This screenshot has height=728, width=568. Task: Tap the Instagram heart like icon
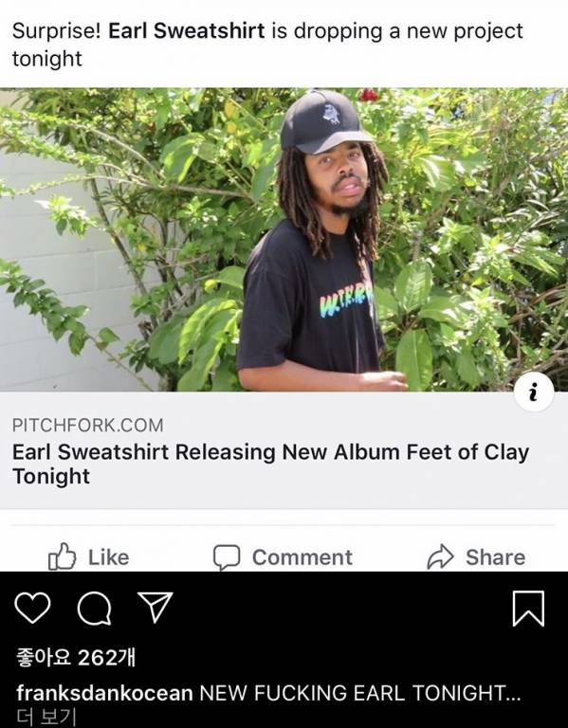[32, 608]
